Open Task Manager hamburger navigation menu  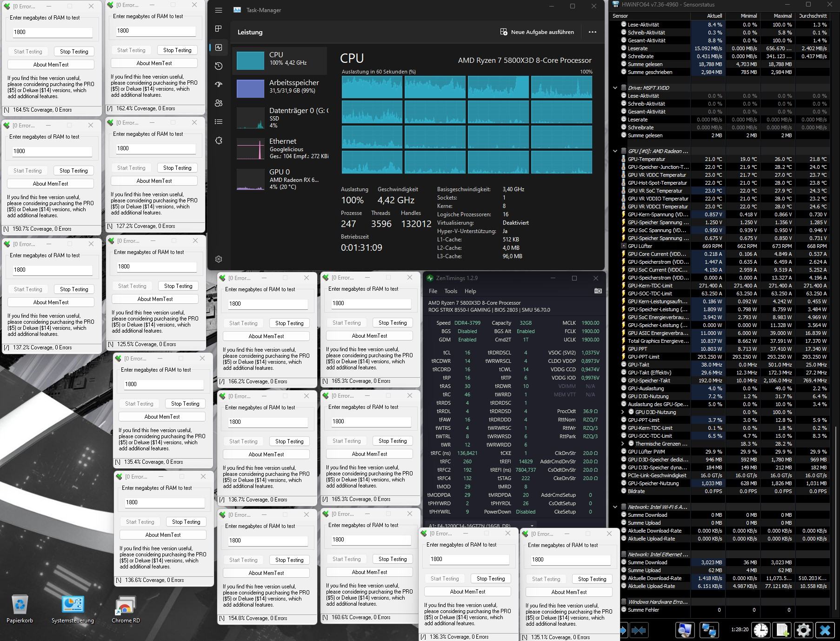219,10
